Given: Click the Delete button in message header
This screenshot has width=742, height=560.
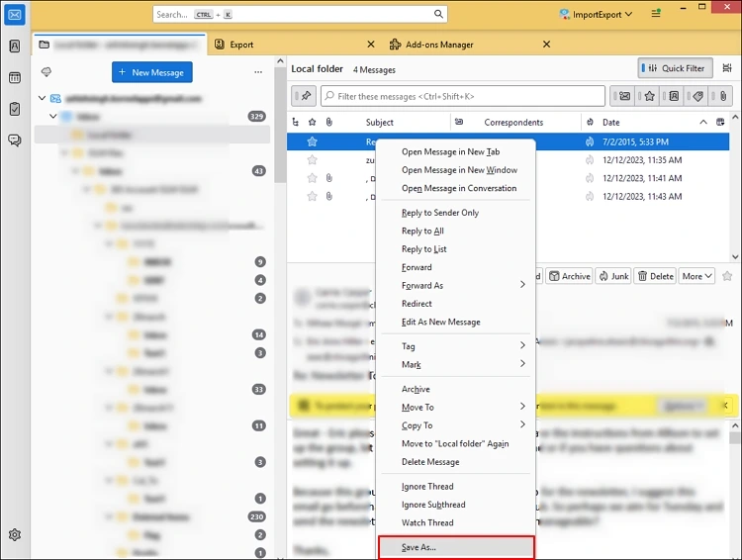Looking at the screenshot, I should tap(655, 276).
